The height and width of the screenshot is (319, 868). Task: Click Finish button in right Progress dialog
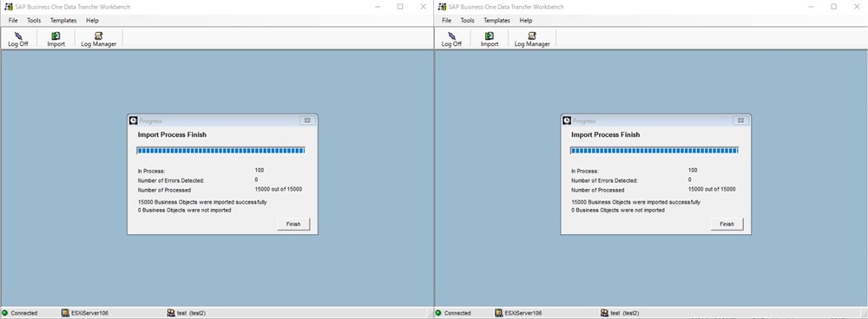[727, 224]
